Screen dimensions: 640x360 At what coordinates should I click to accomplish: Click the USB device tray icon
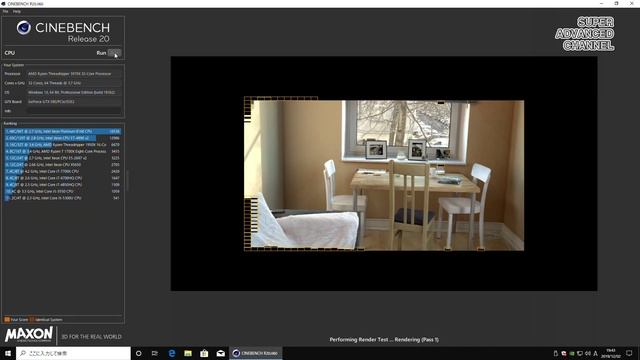point(556,353)
